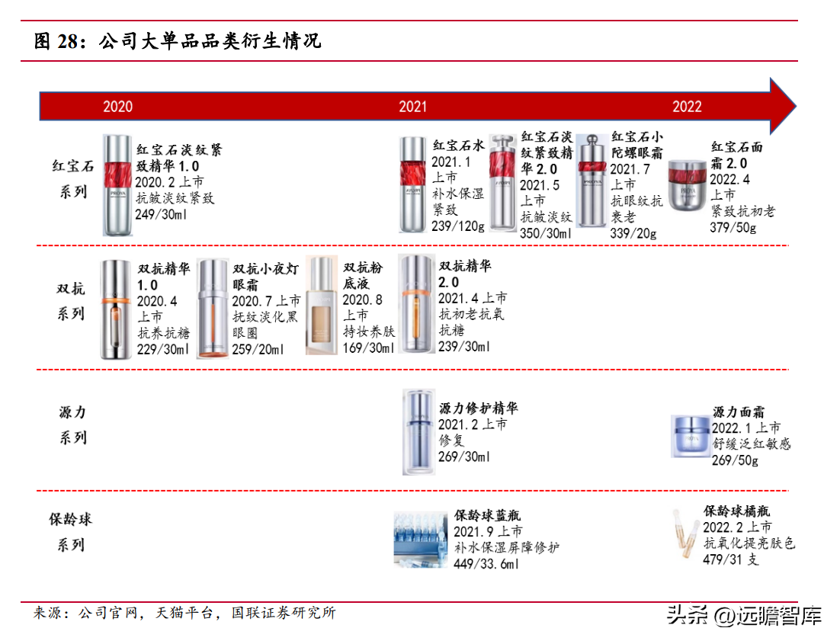
Task: Click the 双抗粉底液 bottle image
Action: 322,306
